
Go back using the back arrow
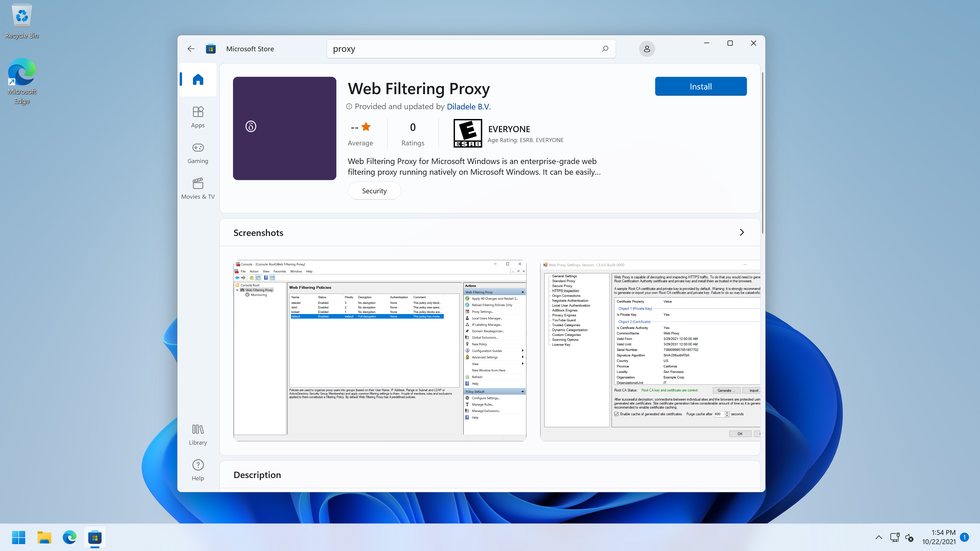191,49
